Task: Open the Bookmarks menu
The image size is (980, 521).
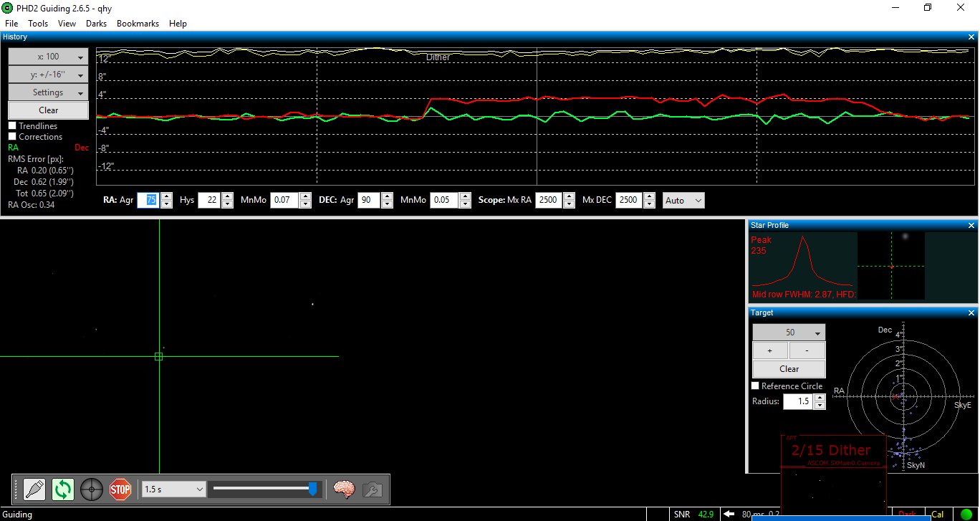Action: pos(138,24)
